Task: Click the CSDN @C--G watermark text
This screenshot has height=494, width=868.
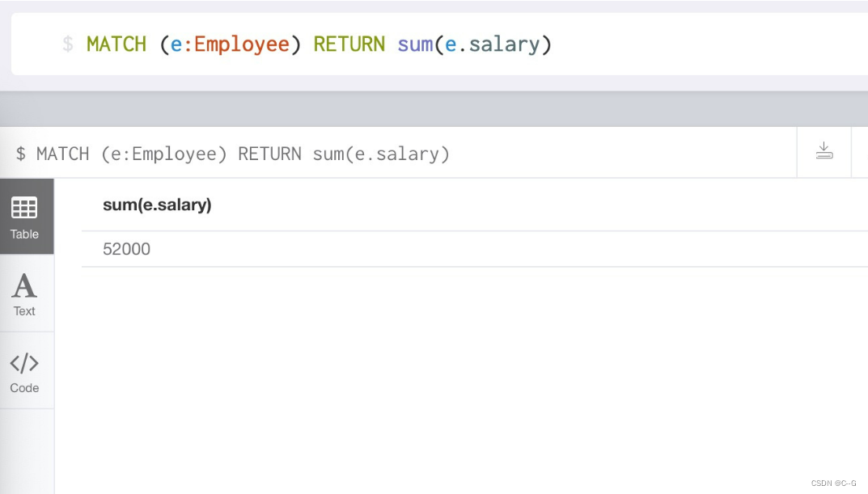Action: pos(833,483)
